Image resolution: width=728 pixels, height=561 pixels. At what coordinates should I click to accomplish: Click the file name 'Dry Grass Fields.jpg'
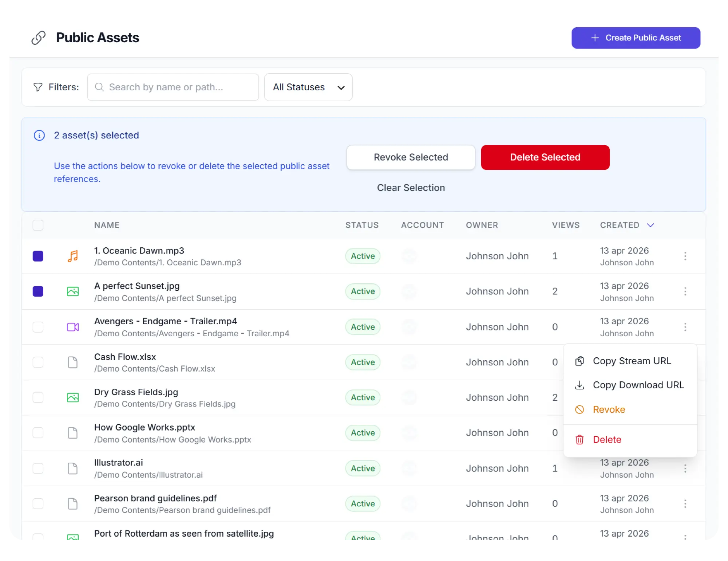pyautogui.click(x=136, y=392)
